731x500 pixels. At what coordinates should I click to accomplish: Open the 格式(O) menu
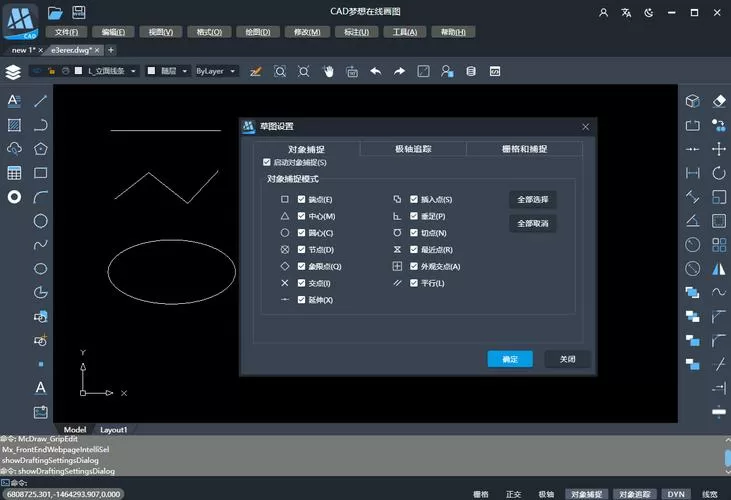(x=209, y=32)
